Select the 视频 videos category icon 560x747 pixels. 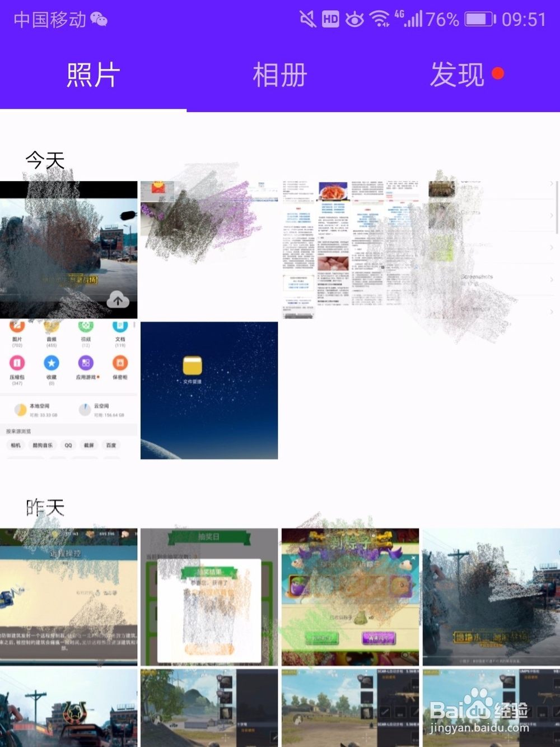tap(85, 326)
